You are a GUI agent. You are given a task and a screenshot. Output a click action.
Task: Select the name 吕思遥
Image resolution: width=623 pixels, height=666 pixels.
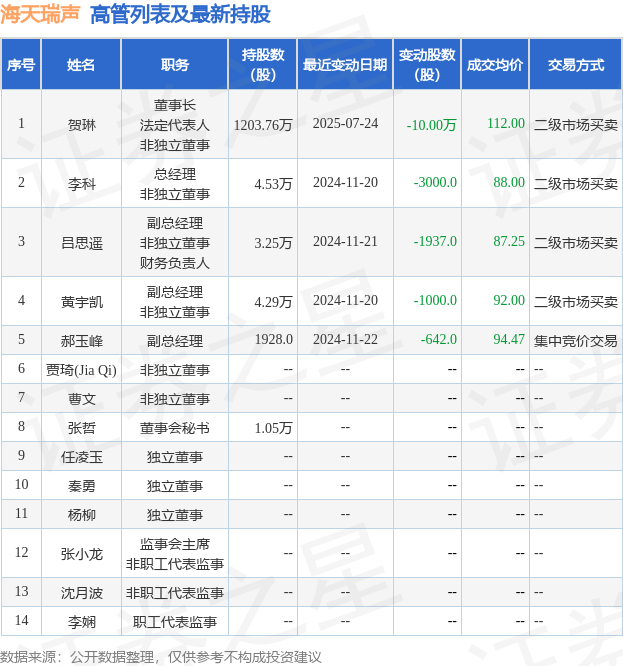[x=82, y=243]
